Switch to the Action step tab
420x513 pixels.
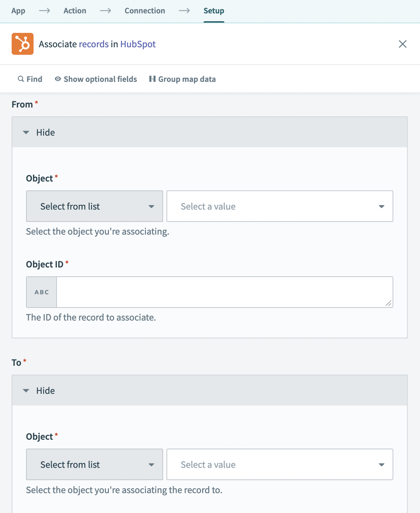[x=75, y=11]
